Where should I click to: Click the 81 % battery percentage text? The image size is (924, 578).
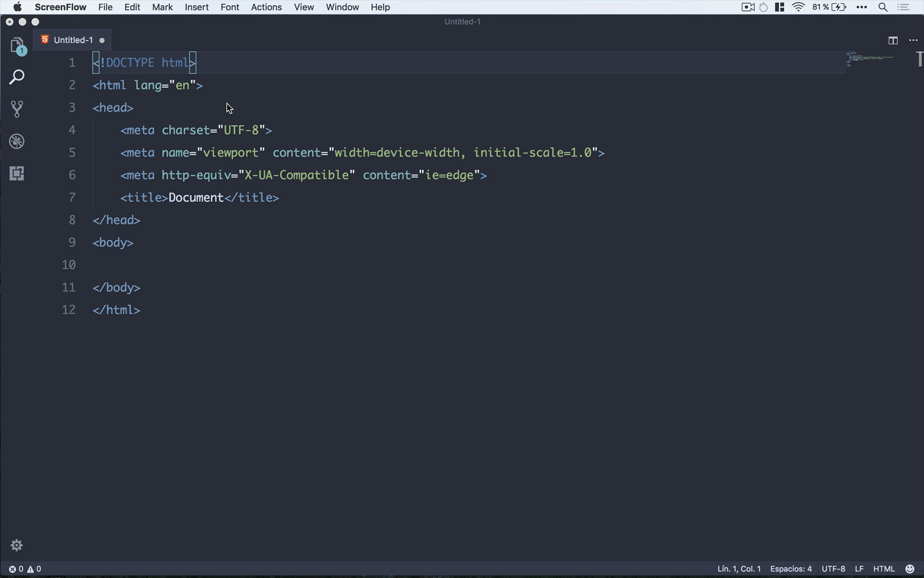coord(820,7)
